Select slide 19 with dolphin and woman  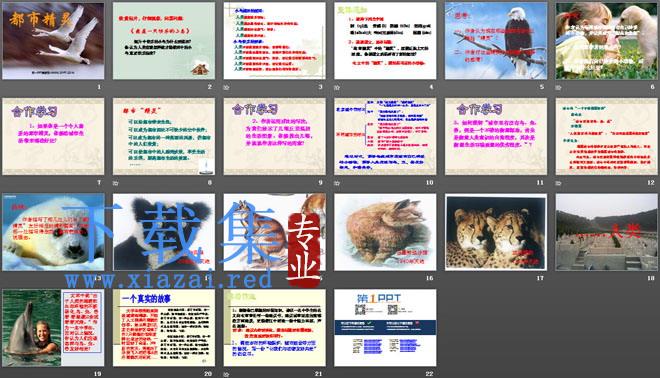coord(53,327)
